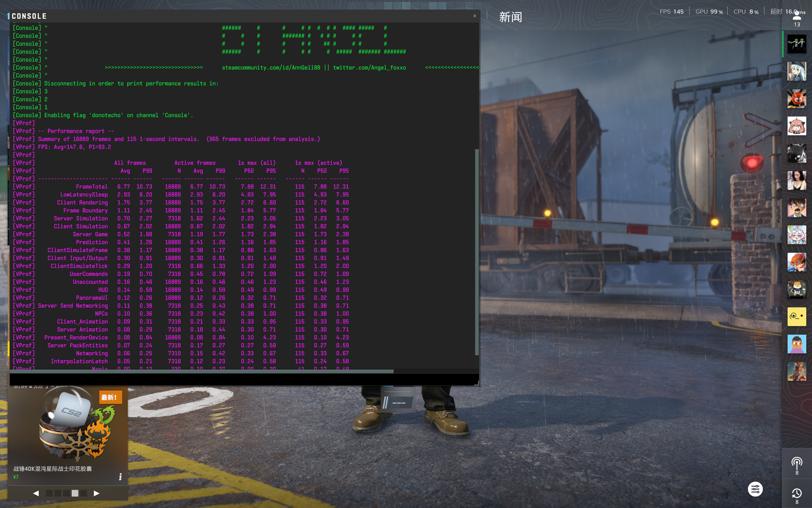Click the FrameTotal row label

(x=92, y=187)
